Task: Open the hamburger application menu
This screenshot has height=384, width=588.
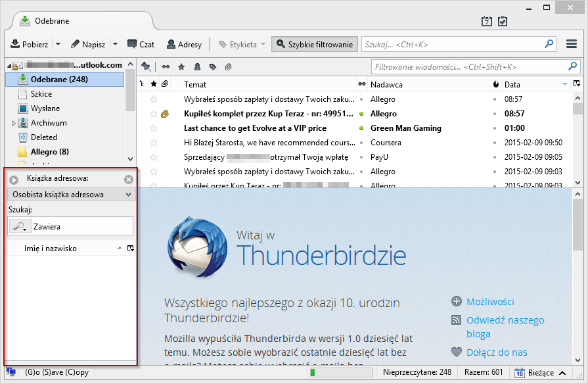Action: point(572,44)
